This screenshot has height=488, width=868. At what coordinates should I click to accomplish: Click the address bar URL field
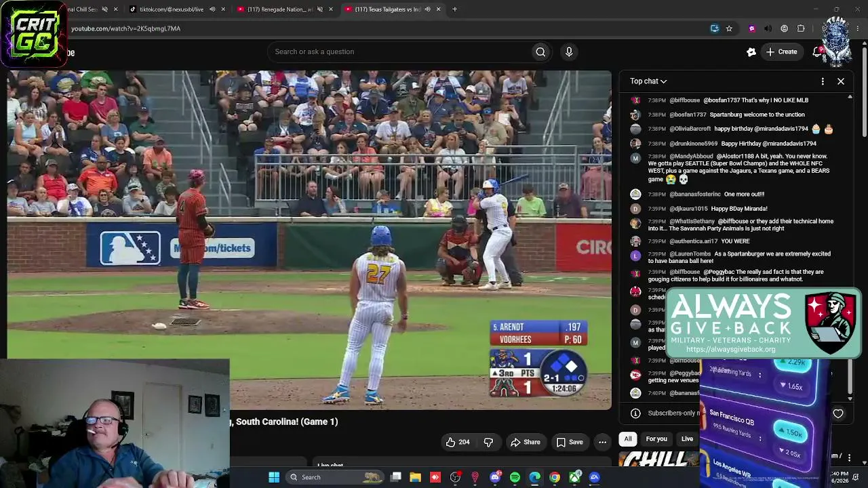click(x=387, y=28)
